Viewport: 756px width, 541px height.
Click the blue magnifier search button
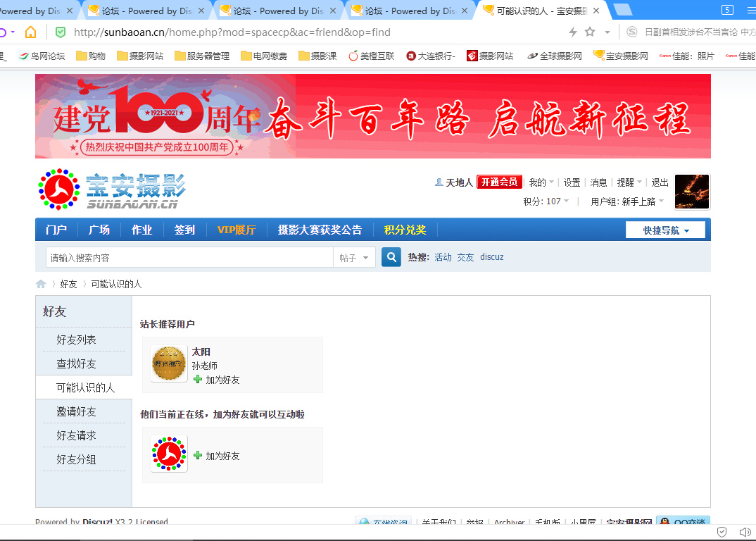[x=391, y=257]
